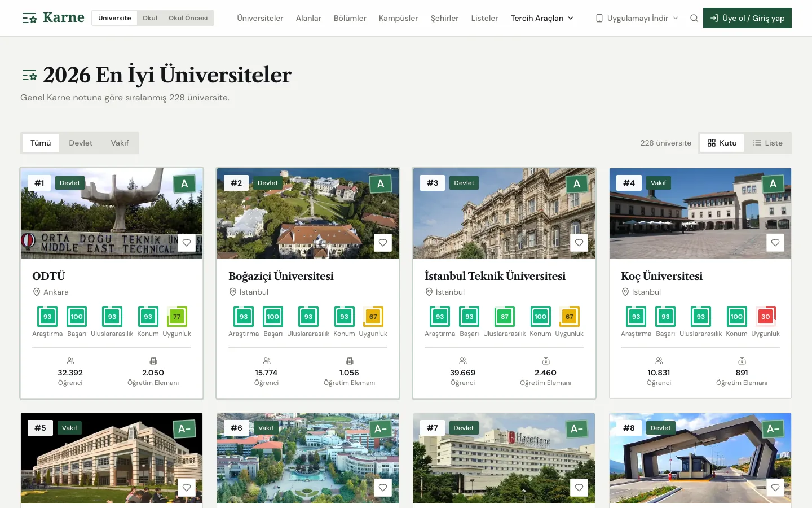This screenshot has width=812, height=508.
Task: Click heart icon on the #7 university card
Action: (x=579, y=488)
